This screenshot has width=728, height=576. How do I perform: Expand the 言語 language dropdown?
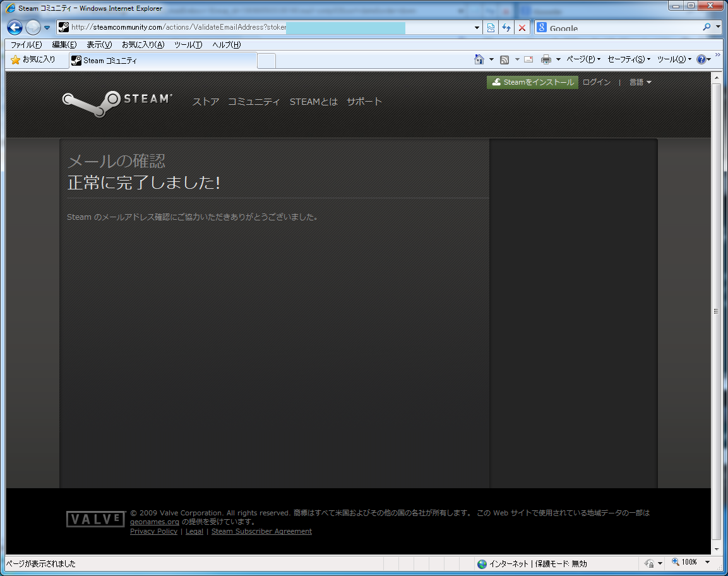[640, 82]
